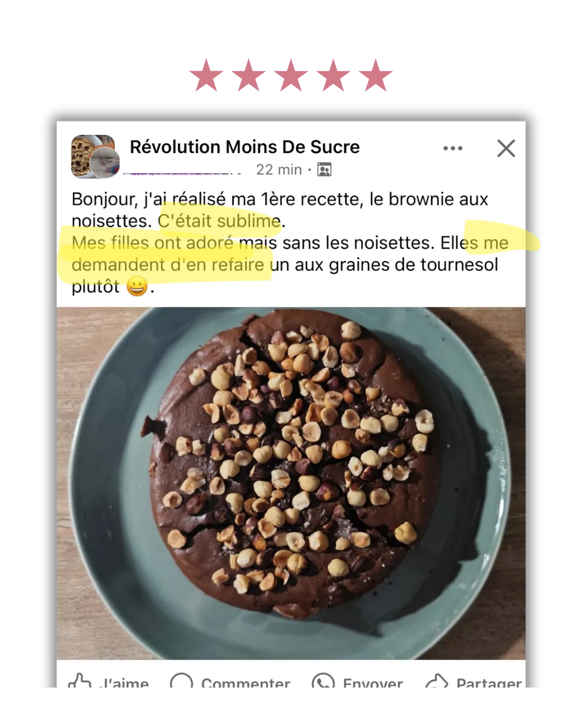
Task: Click the group audience icon next to 22 min
Action: click(x=324, y=170)
